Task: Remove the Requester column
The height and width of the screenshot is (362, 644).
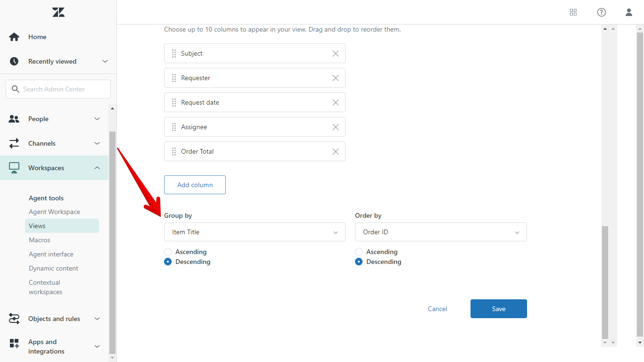Action: click(336, 78)
